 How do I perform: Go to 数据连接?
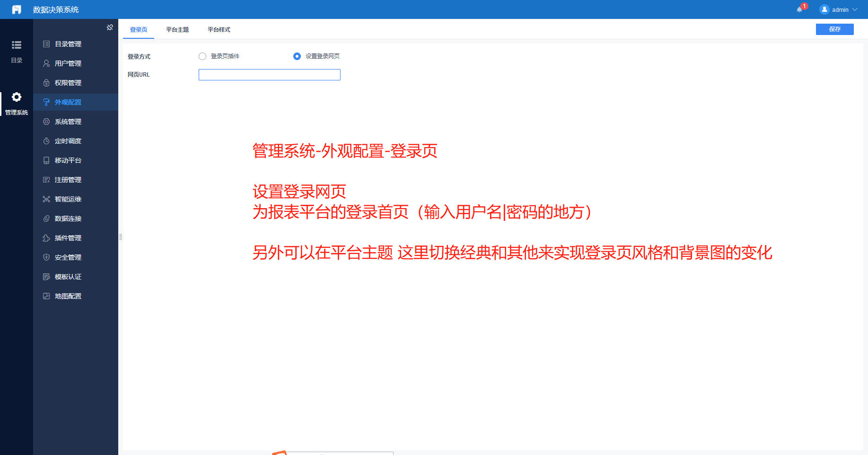pos(76,219)
